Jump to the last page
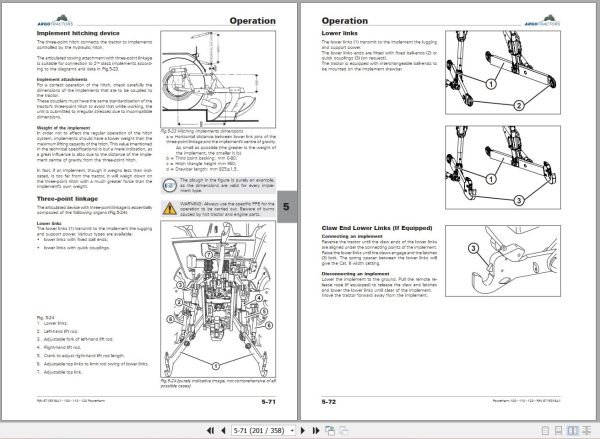600x439 pixels. point(316,431)
